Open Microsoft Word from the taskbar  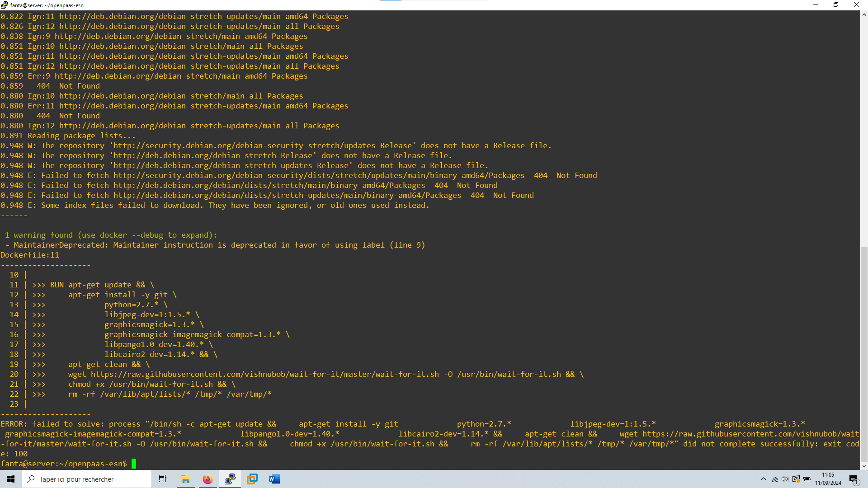click(x=274, y=479)
